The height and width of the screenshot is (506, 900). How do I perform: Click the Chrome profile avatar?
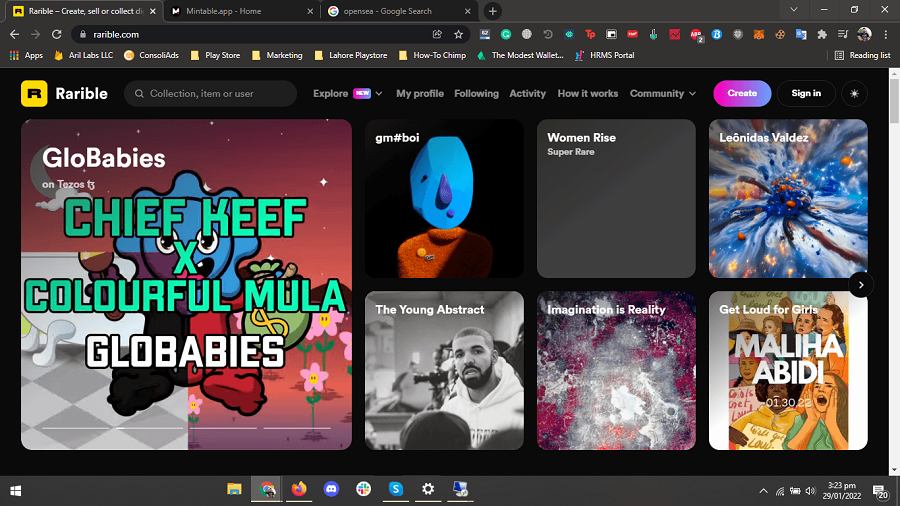(x=864, y=34)
